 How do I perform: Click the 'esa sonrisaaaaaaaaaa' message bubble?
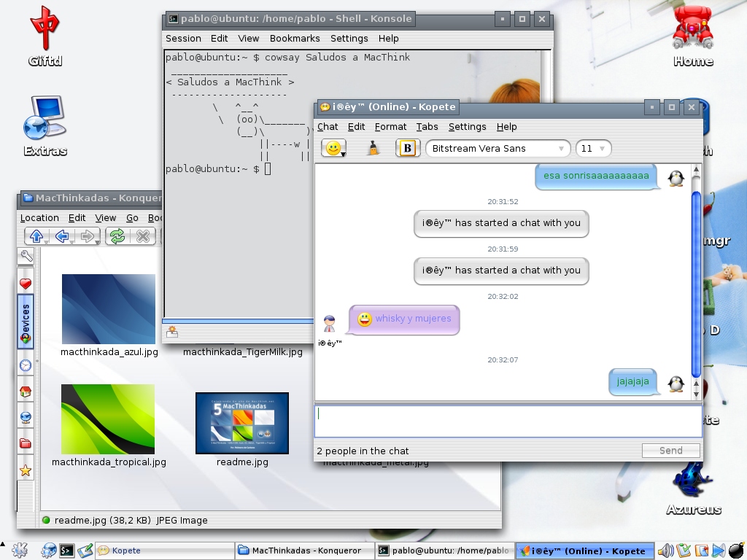coord(596,176)
